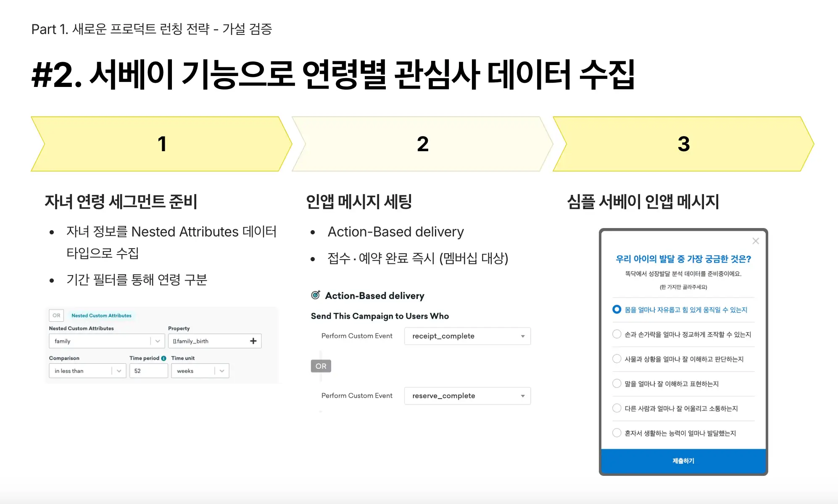Click the Nested Custom Attributes highlighted label
This screenshot has width=838, height=504.
pos(101,315)
